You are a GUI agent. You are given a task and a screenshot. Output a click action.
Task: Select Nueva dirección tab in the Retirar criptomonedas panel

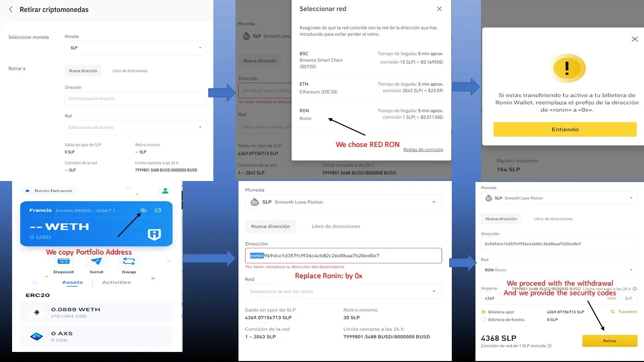pos(83,71)
